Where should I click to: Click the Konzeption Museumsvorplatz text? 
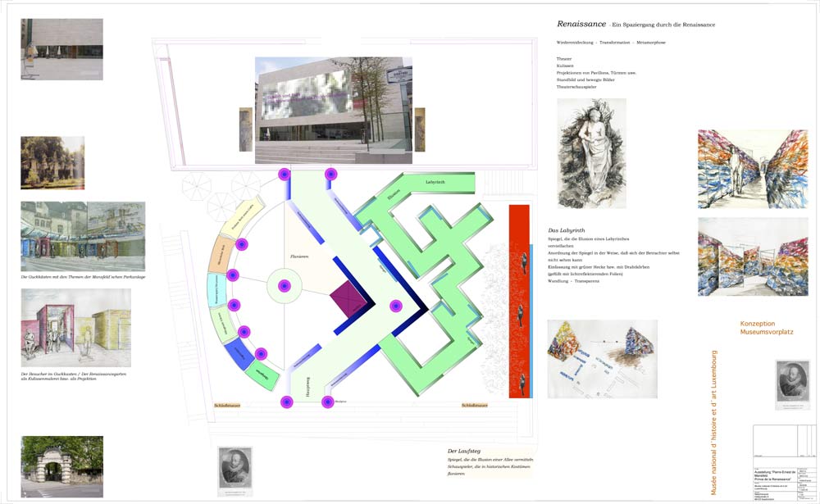(766, 328)
